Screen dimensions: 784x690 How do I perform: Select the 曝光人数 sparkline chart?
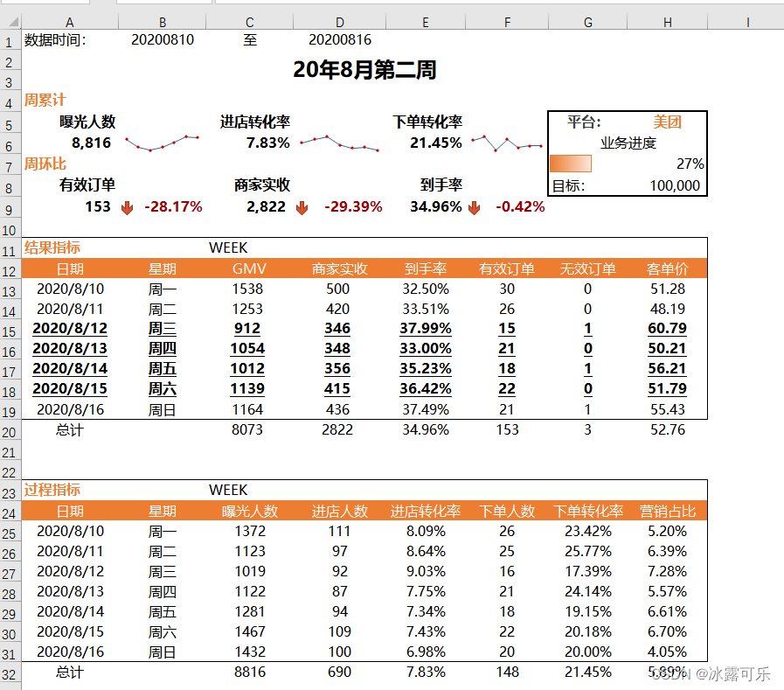click(x=162, y=143)
